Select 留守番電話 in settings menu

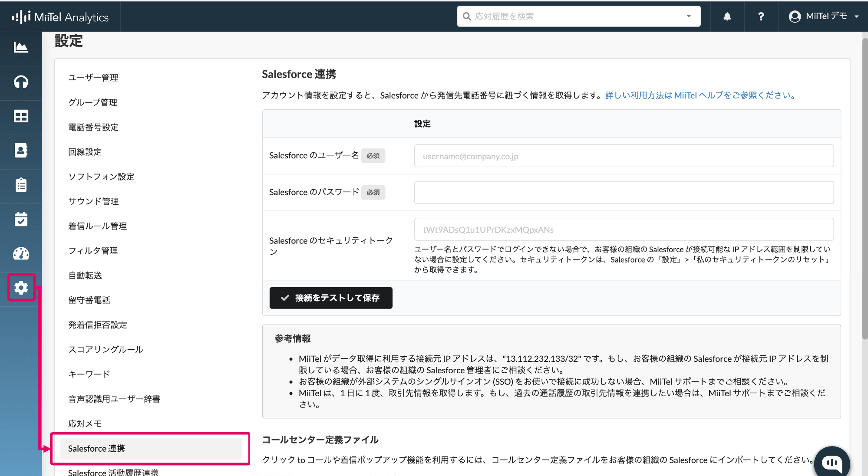(89, 300)
